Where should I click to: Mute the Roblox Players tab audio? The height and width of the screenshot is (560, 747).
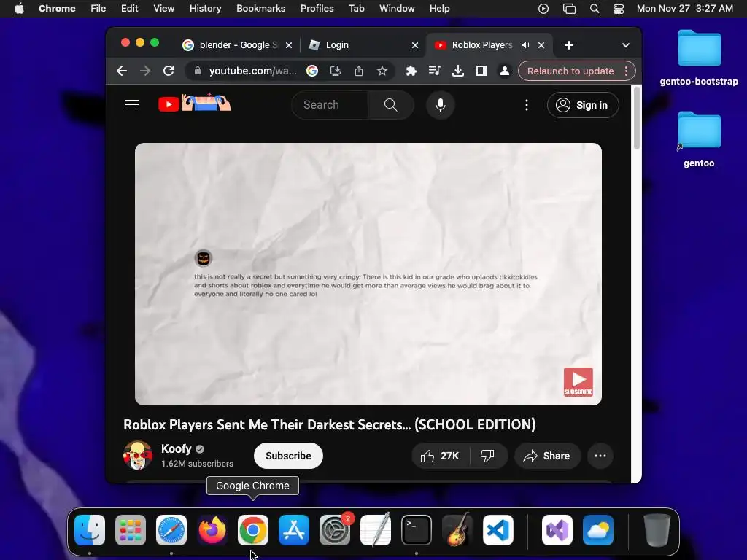525,44
